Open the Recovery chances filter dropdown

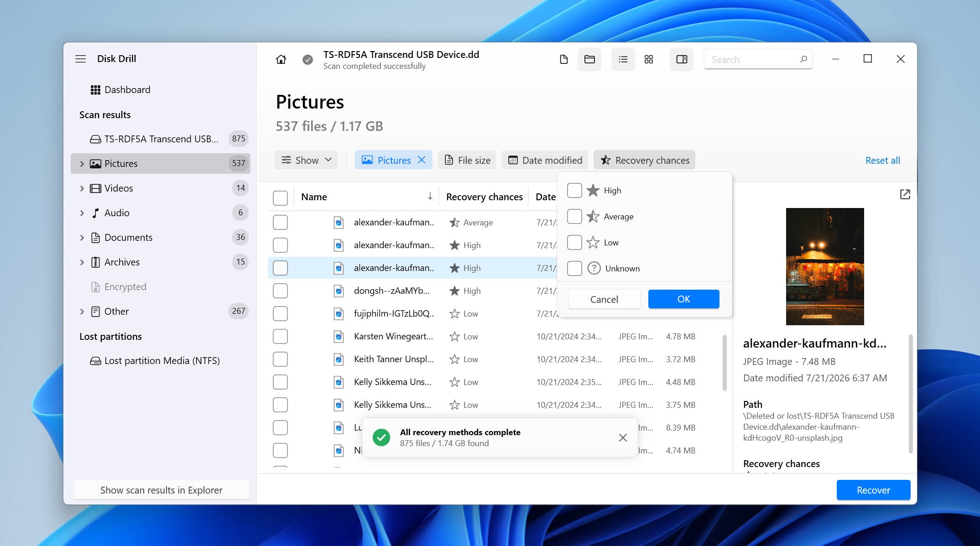(644, 160)
